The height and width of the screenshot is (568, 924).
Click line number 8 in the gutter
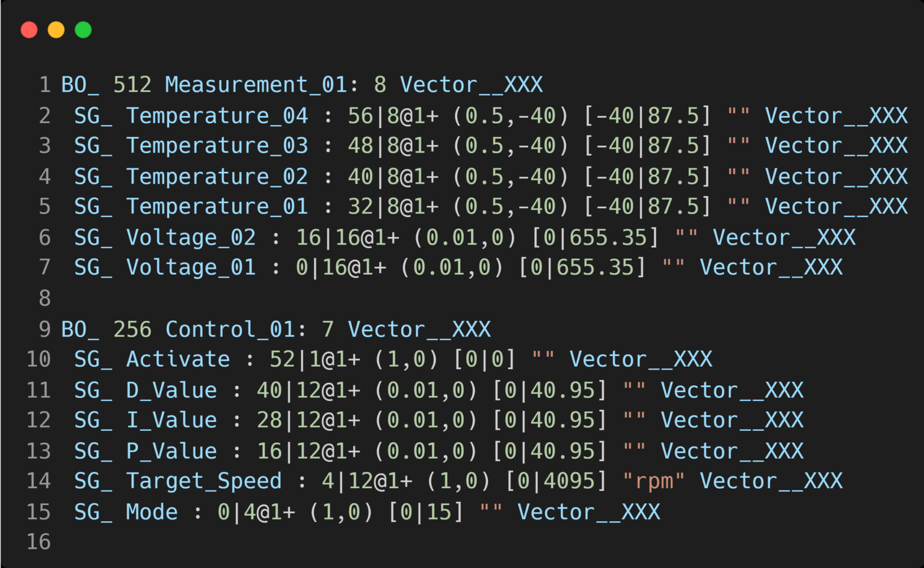pyautogui.click(x=45, y=298)
